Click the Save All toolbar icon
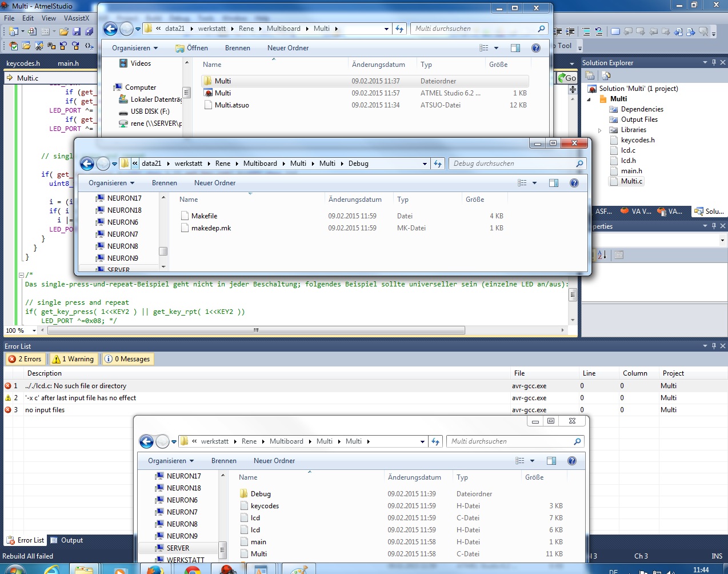This screenshot has width=728, height=574. (89, 31)
